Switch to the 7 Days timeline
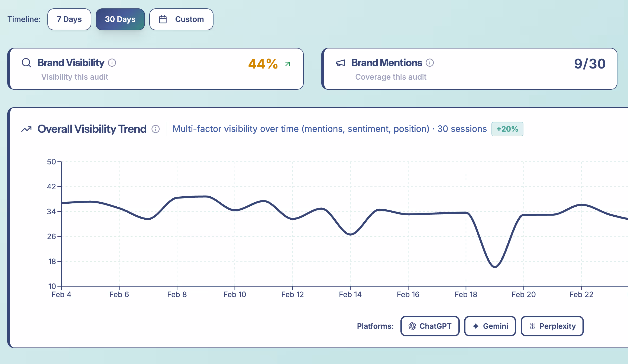The image size is (628, 364). tap(69, 19)
